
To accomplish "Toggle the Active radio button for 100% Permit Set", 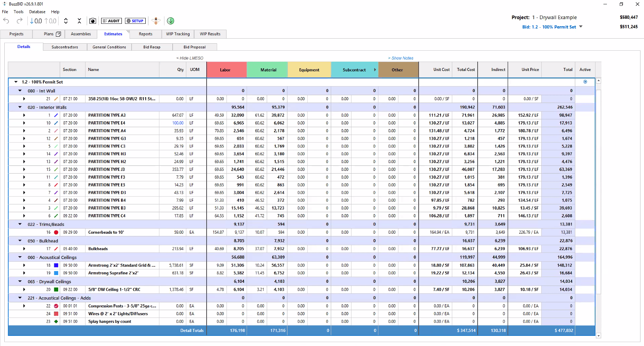I will pyautogui.click(x=585, y=82).
